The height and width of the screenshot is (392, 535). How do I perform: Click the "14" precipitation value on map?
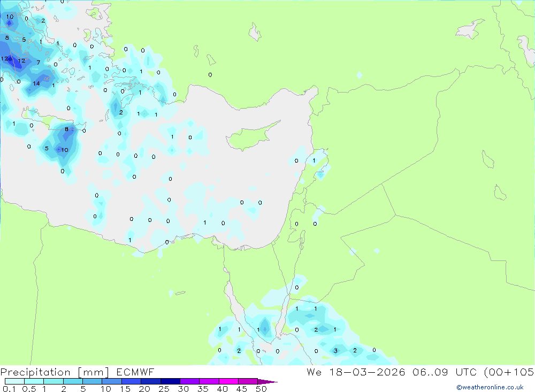(36, 83)
